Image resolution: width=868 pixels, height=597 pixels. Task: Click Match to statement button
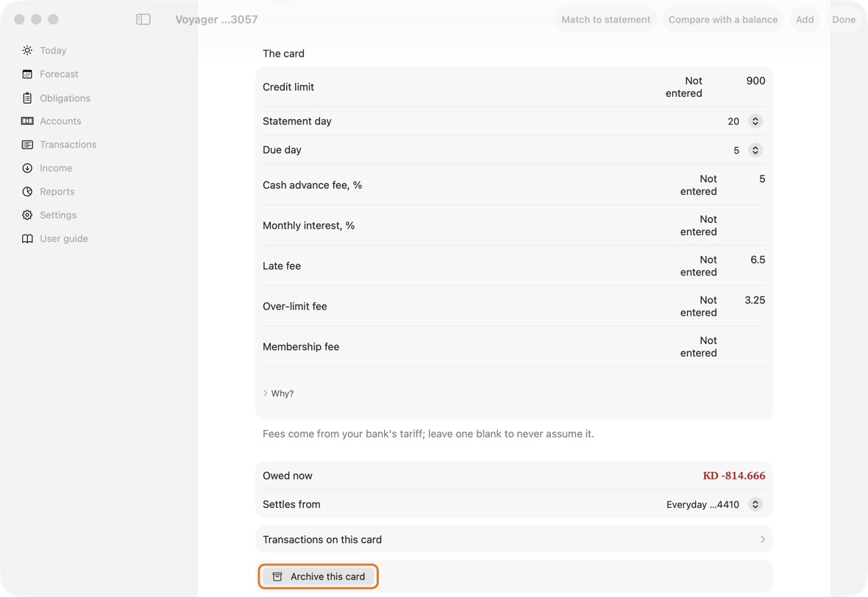pyautogui.click(x=605, y=19)
